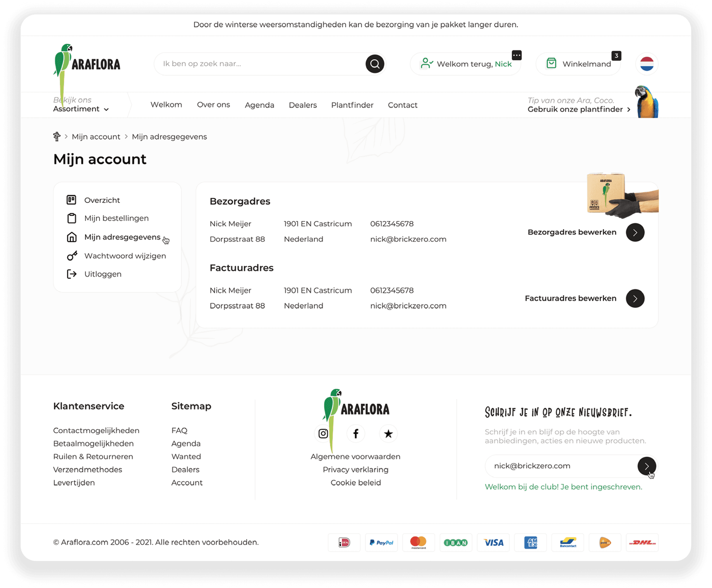Choose Uitloggen in the sidebar
Image resolution: width=712 pixels, height=588 pixels.
tap(103, 274)
